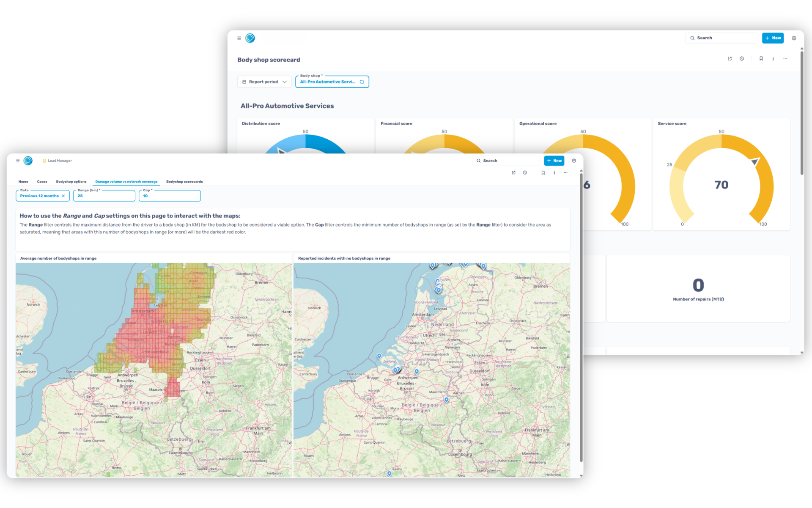The width and height of the screenshot is (812, 508).
Task: Open the Body shop selector dropdown
Action: pos(327,82)
